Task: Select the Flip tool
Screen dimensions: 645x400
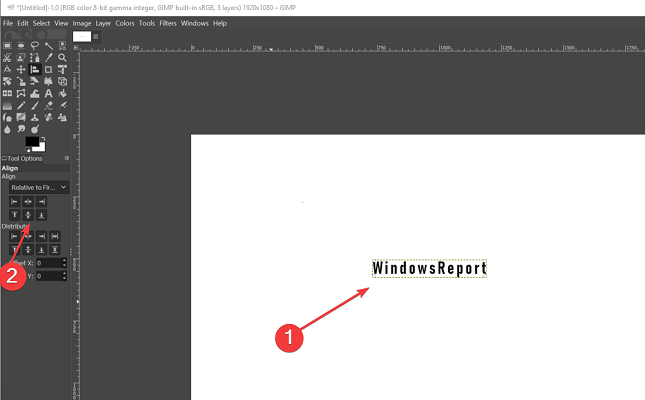Action: click(x=7, y=93)
